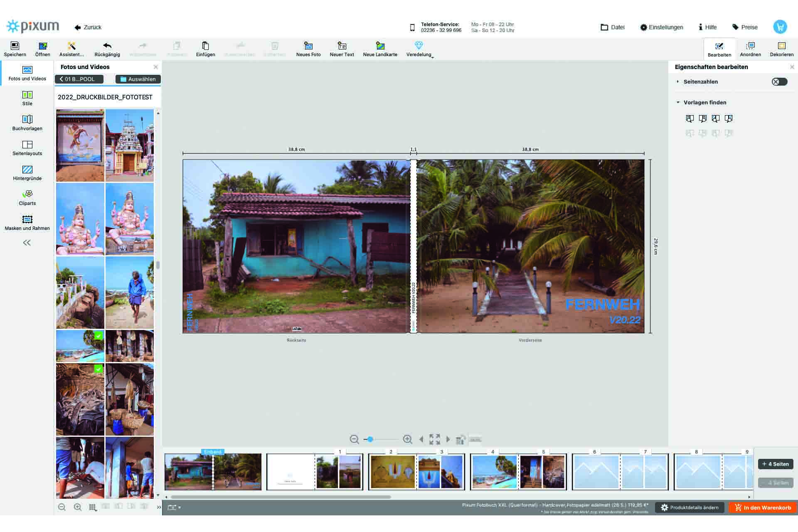Open the Stile panel in the sidebar
The height and width of the screenshot is (532, 798).
point(27,98)
